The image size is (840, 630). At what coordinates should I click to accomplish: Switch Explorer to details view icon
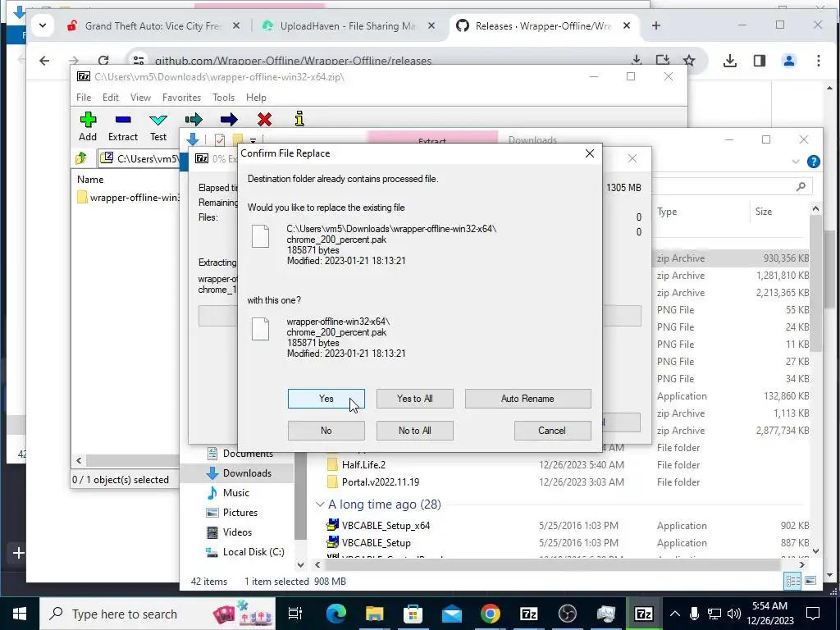pos(792,582)
